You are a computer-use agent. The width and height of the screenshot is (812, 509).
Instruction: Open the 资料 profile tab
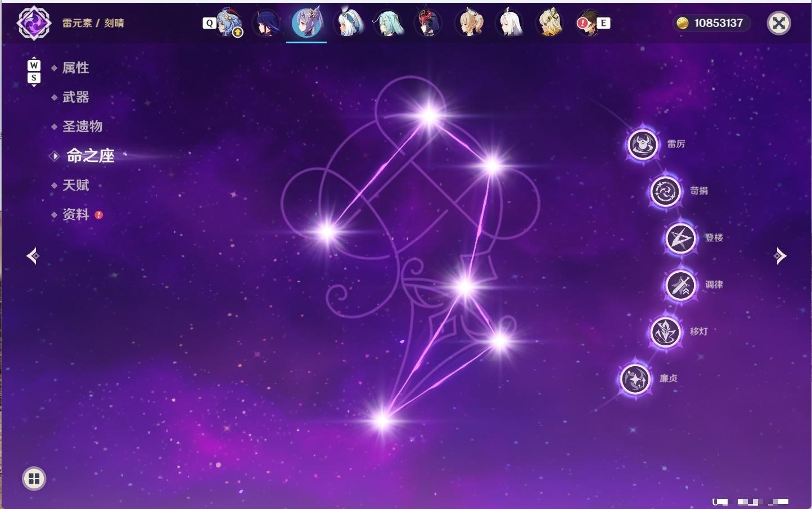coord(75,214)
